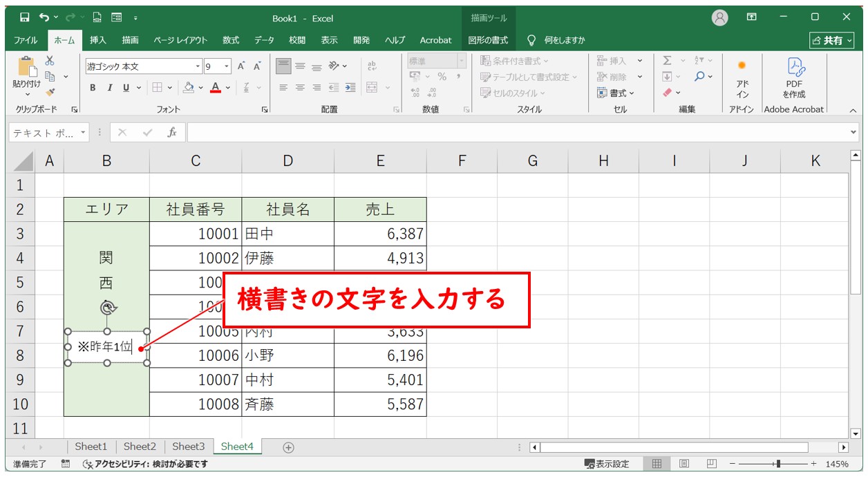The height and width of the screenshot is (477, 868).
Task: Click the Clear eraser icon
Action: click(x=668, y=92)
